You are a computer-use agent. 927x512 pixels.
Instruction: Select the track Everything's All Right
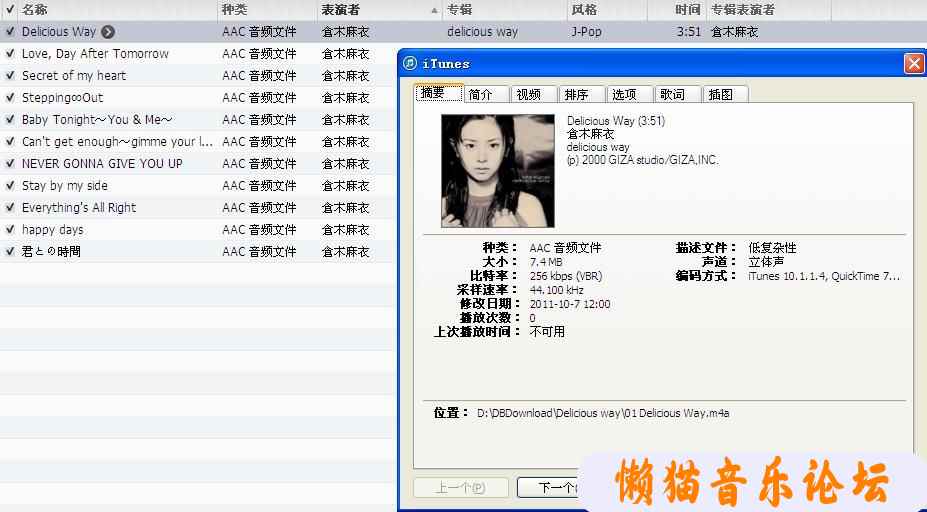click(79, 208)
